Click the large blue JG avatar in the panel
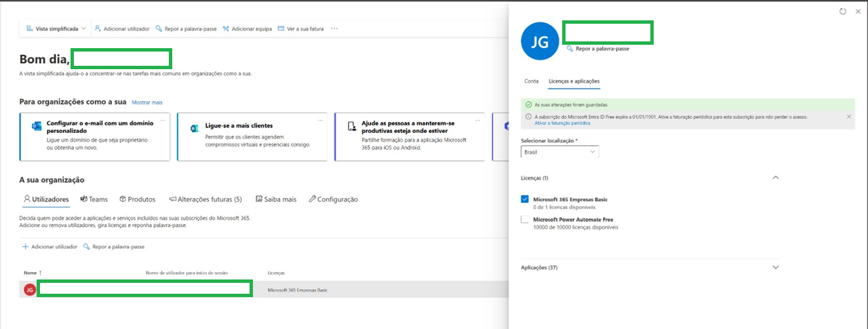Viewport: 868px width, 329px height. [540, 41]
